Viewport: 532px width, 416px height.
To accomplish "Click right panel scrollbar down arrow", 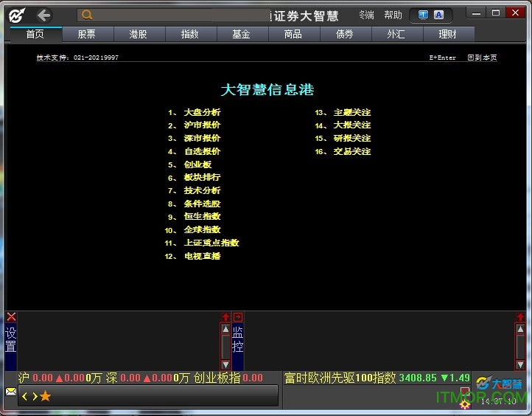I will point(520,364).
